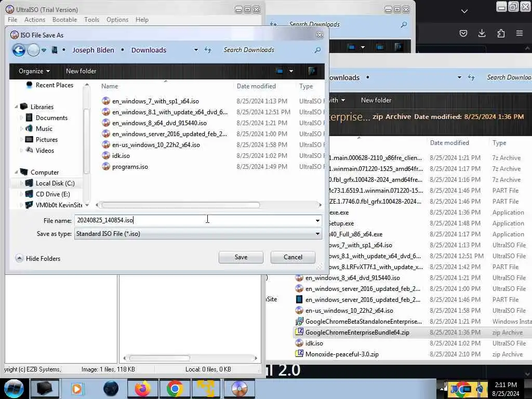The height and width of the screenshot is (399, 532).
Task: Click the Cancel button
Action: point(293,257)
